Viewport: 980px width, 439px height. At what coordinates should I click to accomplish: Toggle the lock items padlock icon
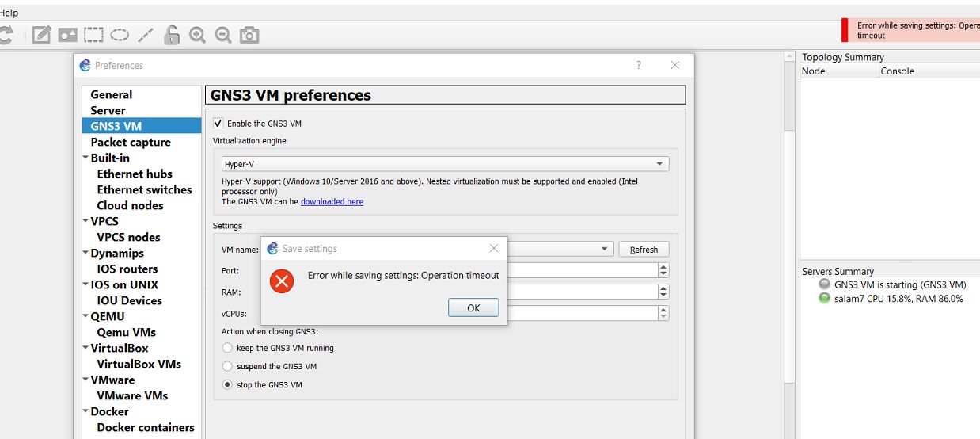point(171,35)
